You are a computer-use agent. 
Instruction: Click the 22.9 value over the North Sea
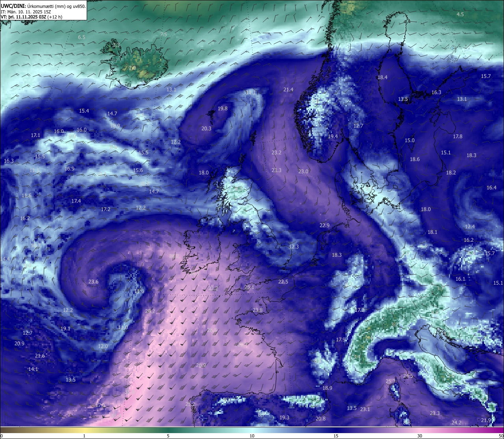[324, 226]
